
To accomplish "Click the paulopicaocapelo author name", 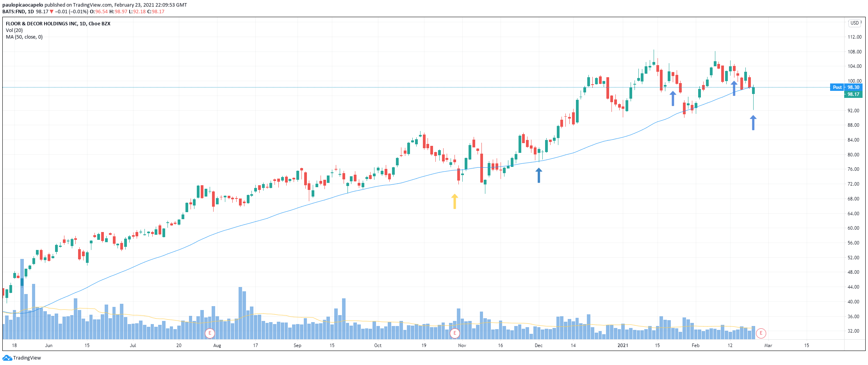I will 23,5.
